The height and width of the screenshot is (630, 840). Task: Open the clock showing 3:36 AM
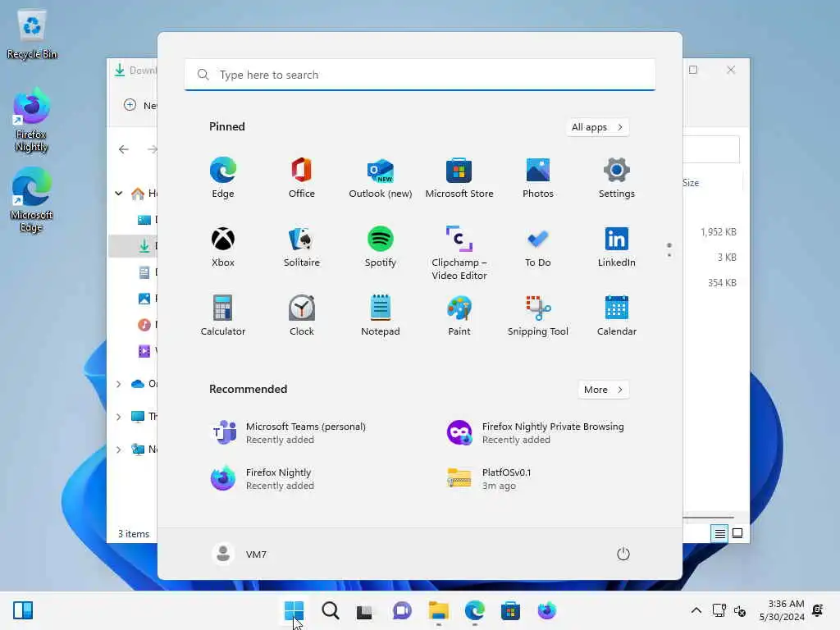pos(782,610)
